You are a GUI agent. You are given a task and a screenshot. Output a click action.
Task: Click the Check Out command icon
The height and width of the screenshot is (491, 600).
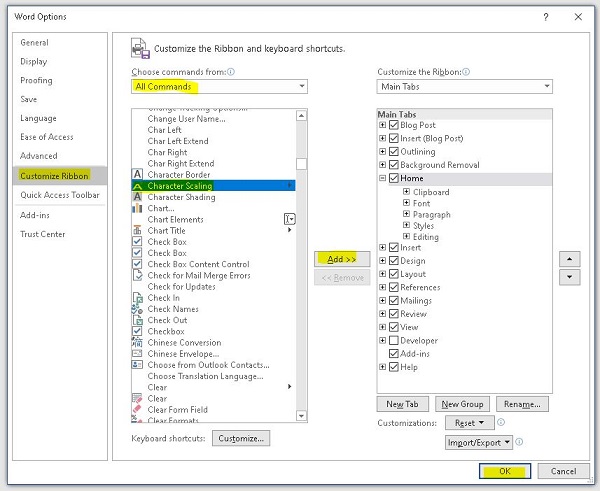[x=137, y=320]
